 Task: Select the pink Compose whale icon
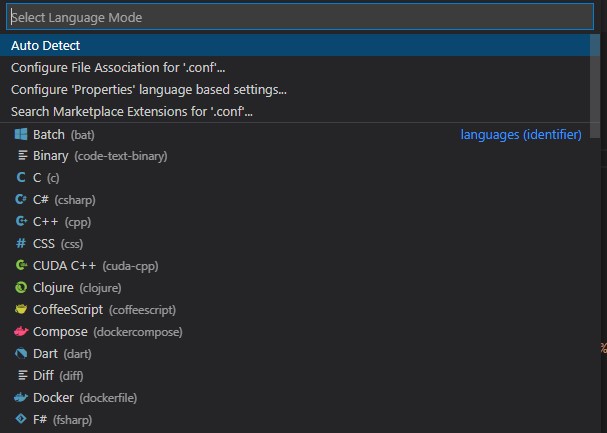tap(21, 332)
